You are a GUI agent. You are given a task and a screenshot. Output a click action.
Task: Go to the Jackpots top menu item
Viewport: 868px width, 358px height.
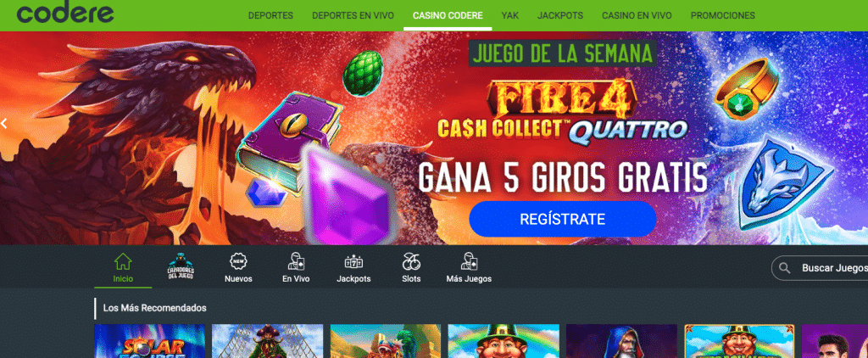(560, 15)
